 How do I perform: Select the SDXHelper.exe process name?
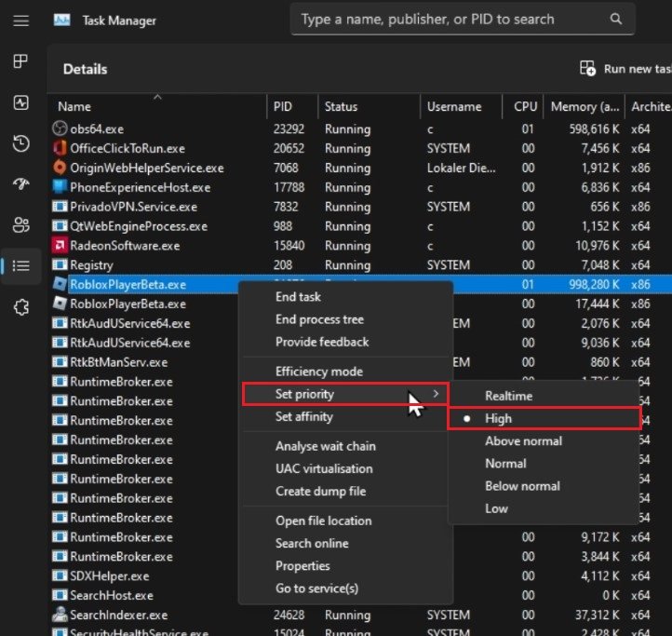[109, 576]
